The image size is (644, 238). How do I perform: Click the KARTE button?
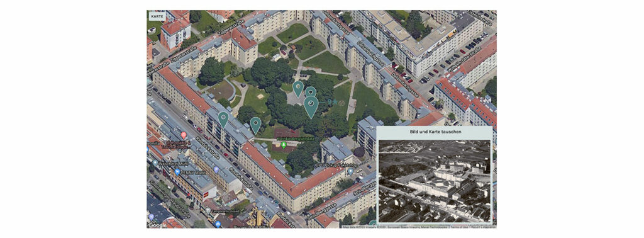pyautogui.click(x=157, y=16)
